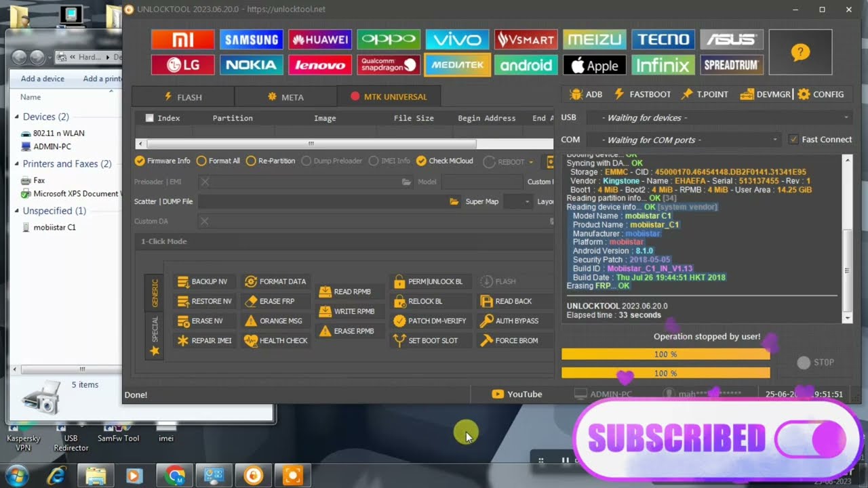
Task: Enable the Re-Partition option
Action: tap(271, 161)
